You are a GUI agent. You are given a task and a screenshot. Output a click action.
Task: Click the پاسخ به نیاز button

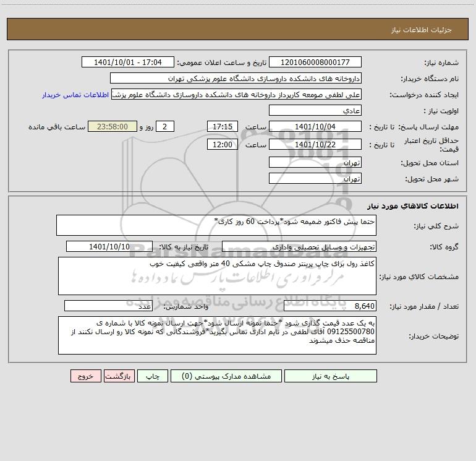click(331, 376)
